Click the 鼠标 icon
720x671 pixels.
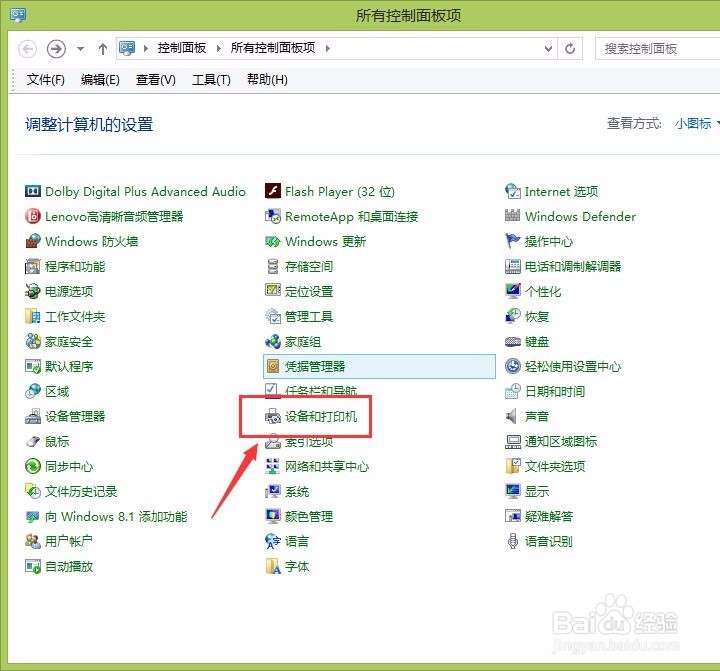click(33, 441)
